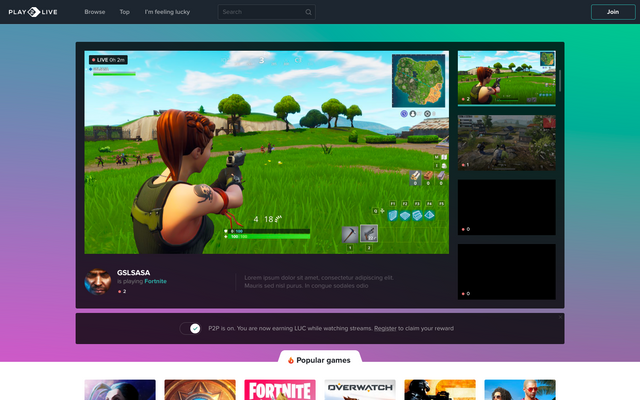Open the Hearthstone-style game card
Image resolution: width=640 pixels, height=400 pixels.
[x=200, y=390]
